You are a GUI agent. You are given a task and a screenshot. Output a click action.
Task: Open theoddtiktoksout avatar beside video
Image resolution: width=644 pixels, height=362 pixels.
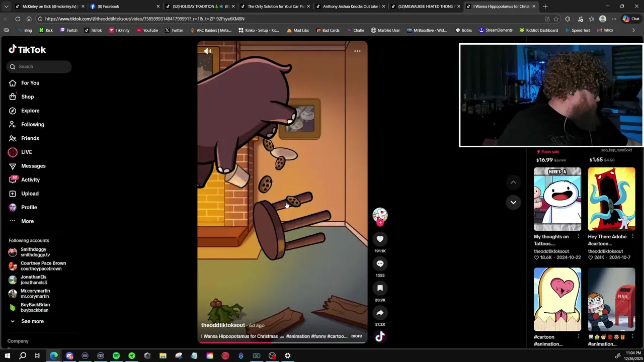click(380, 215)
